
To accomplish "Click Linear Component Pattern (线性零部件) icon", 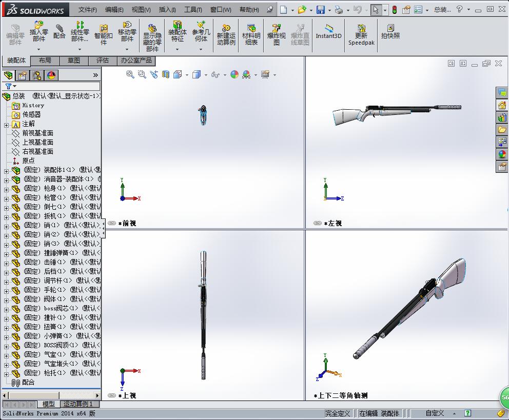I will pos(80,31).
